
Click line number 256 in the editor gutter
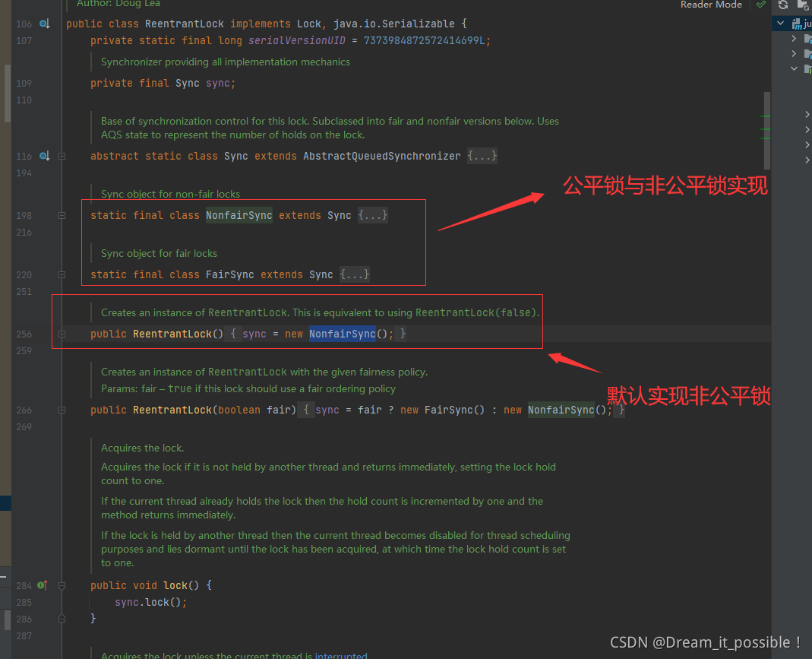24,334
